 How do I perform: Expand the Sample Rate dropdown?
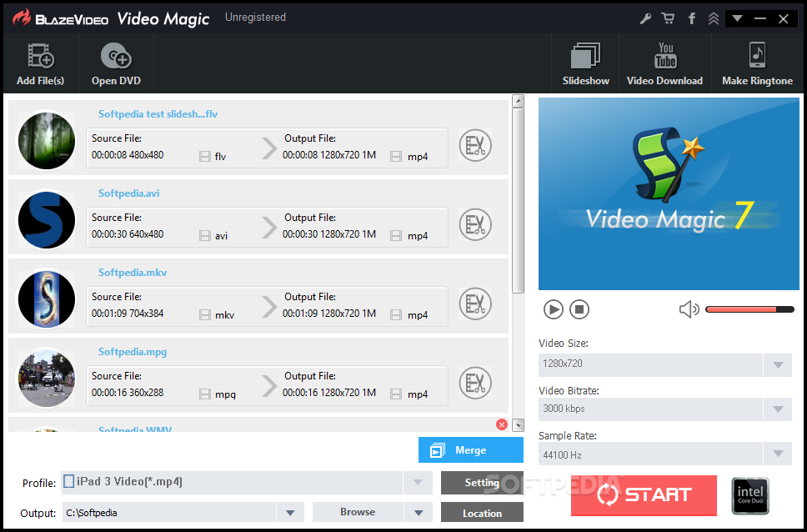point(778,454)
